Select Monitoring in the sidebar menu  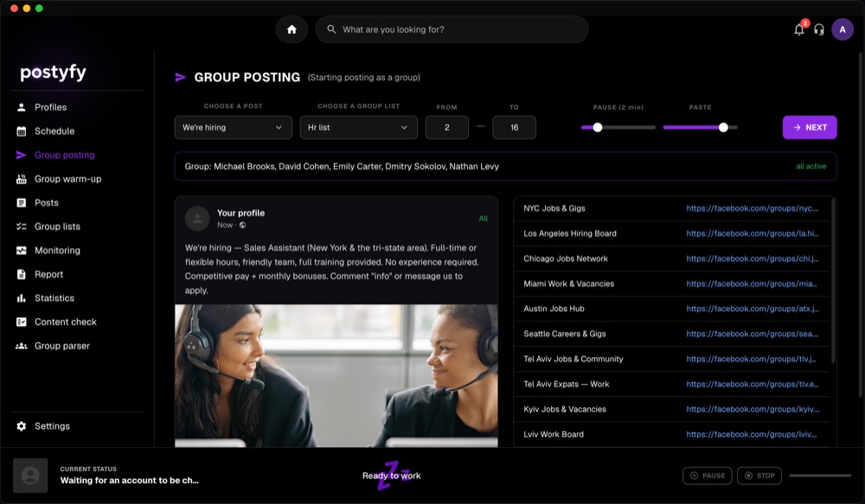pyautogui.click(x=57, y=251)
